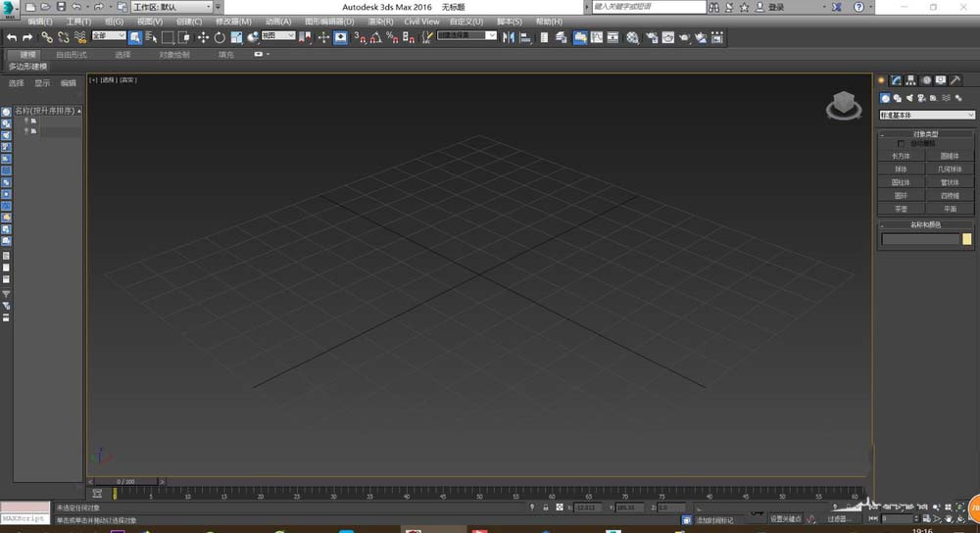Select the Select and Link tool
The image size is (980, 533).
coord(47,37)
